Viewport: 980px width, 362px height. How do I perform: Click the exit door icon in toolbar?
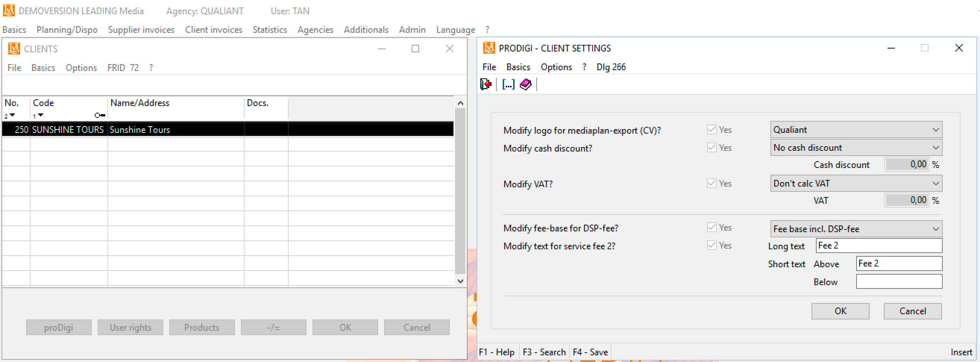pyautogui.click(x=486, y=84)
